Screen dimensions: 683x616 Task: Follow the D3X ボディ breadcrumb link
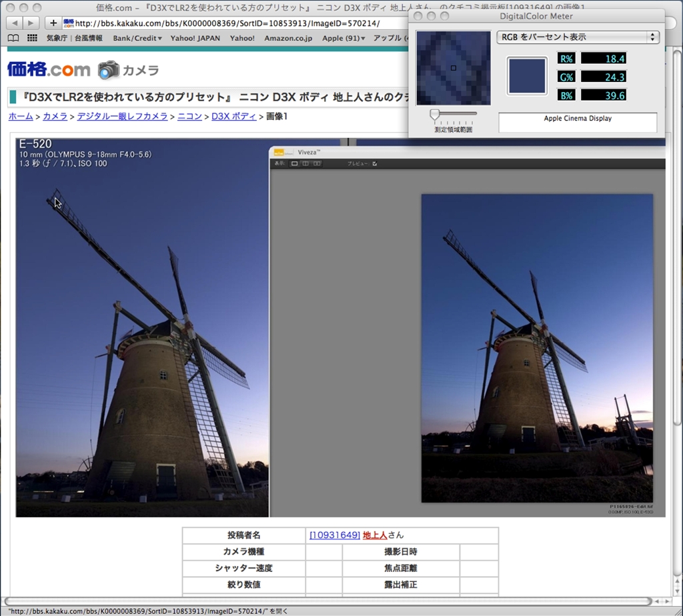tap(234, 116)
